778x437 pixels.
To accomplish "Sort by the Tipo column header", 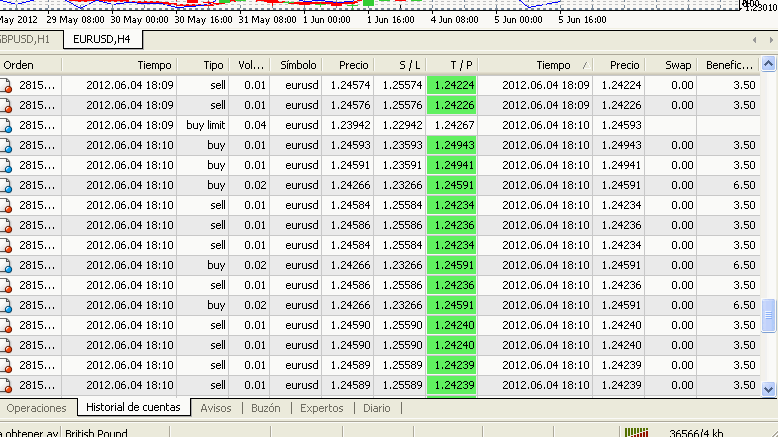I will [213, 65].
